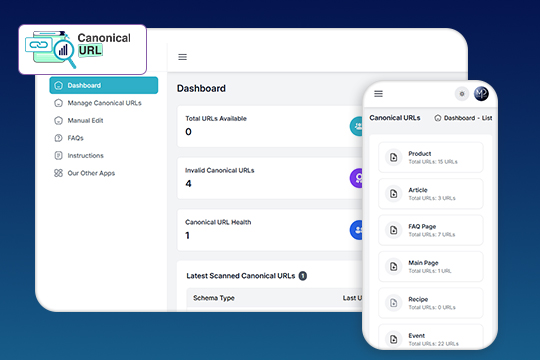Click the Schema Type column header

pos(214,298)
